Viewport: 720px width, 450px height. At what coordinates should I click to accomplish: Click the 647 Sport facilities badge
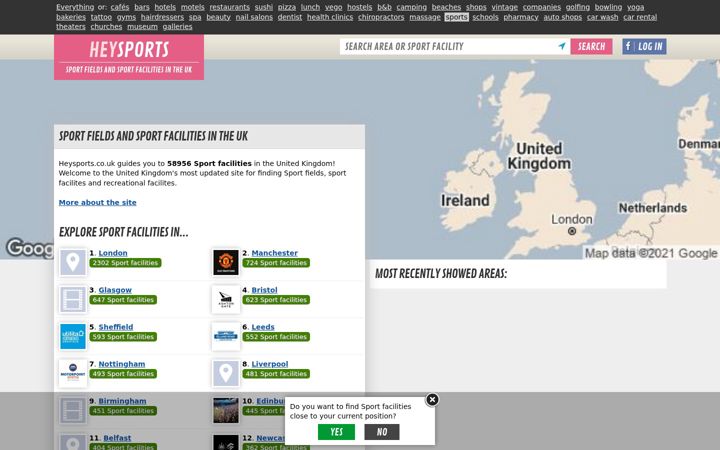[123, 300]
